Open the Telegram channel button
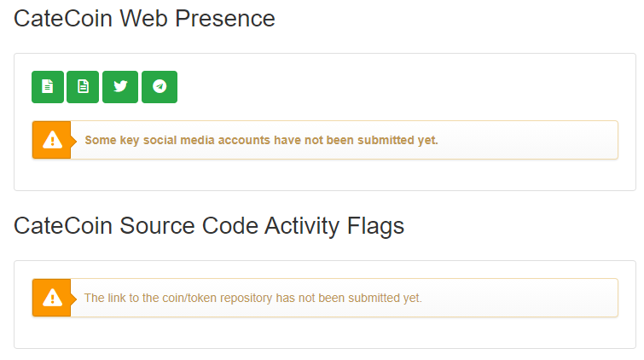The width and height of the screenshot is (644, 360). point(160,87)
